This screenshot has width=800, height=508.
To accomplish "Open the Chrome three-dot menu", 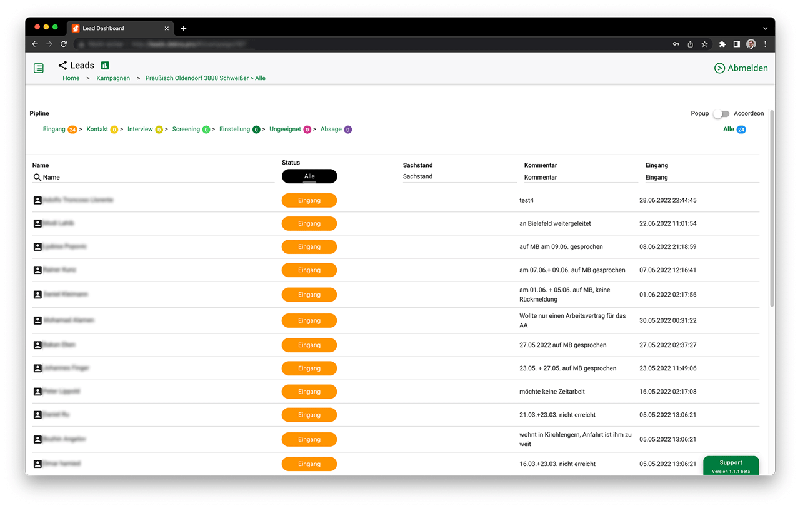I will coord(765,44).
